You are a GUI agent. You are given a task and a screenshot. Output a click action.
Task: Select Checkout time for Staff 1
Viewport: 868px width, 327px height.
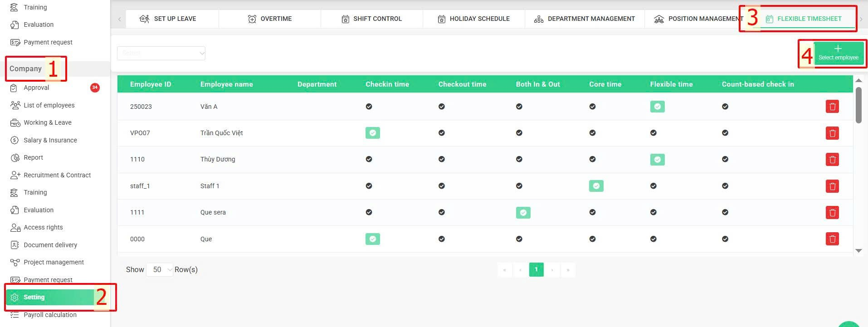[441, 186]
